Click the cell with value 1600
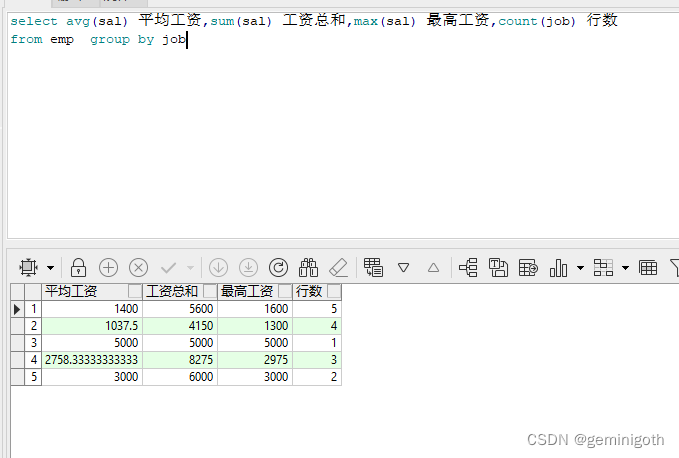Image resolution: width=679 pixels, height=458 pixels. click(255, 309)
